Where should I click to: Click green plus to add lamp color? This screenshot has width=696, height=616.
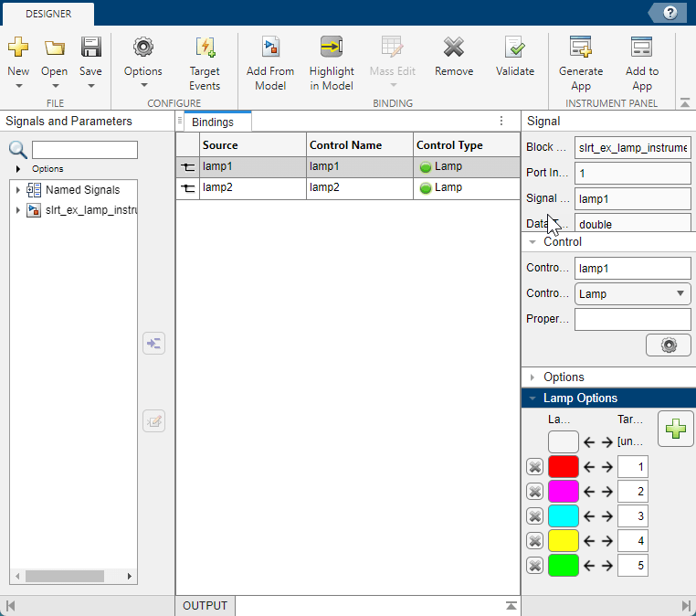coord(676,430)
